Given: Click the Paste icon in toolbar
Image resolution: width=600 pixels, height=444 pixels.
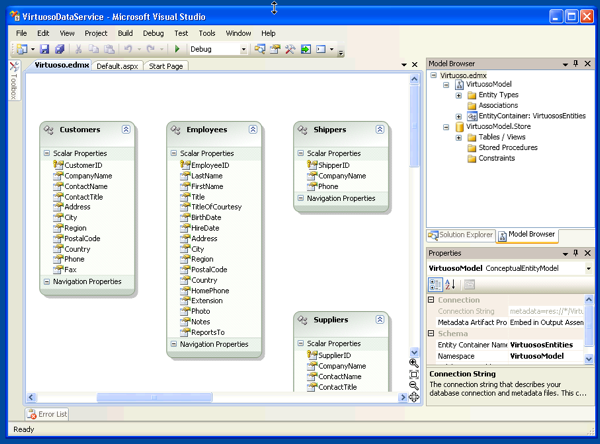Looking at the screenshot, I should pos(109,49).
